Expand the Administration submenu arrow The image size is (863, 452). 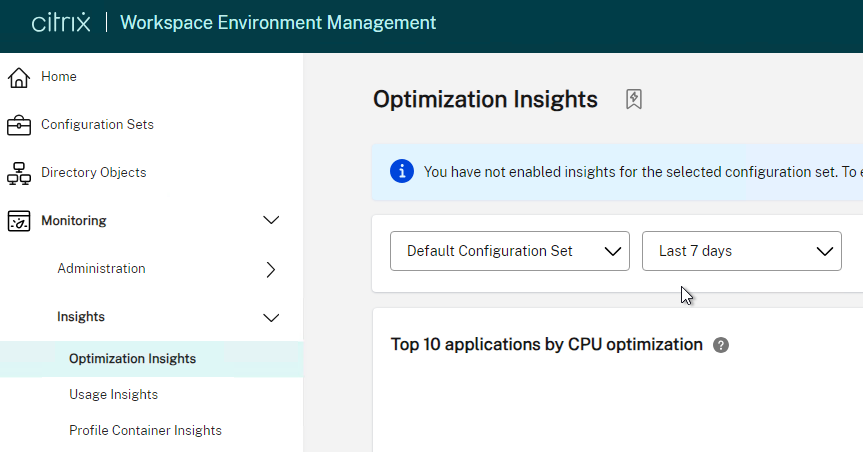click(271, 269)
